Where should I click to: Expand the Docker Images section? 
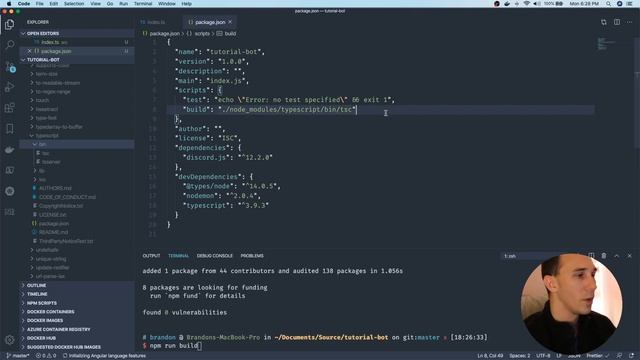pyautogui.click(x=77, y=320)
